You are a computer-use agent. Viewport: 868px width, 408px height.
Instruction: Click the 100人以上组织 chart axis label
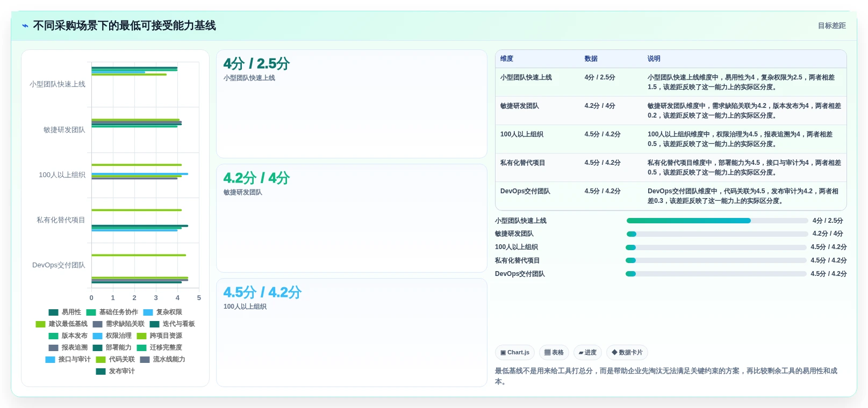pyautogui.click(x=62, y=175)
